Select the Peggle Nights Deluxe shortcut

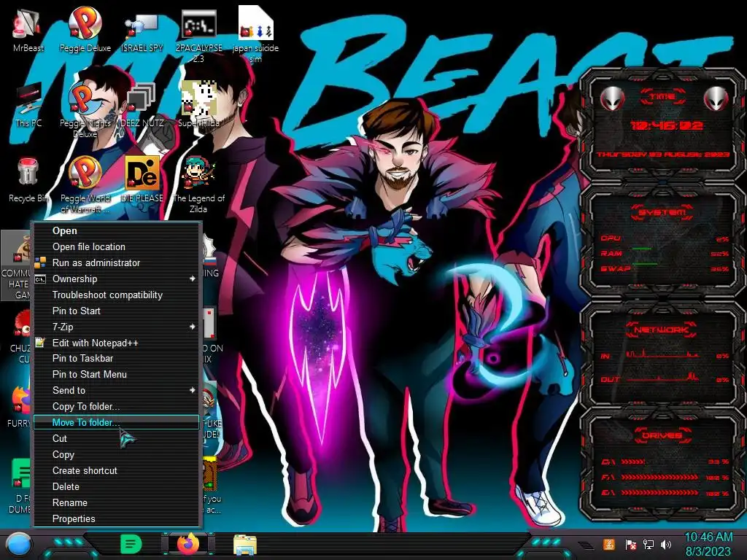coord(85,111)
